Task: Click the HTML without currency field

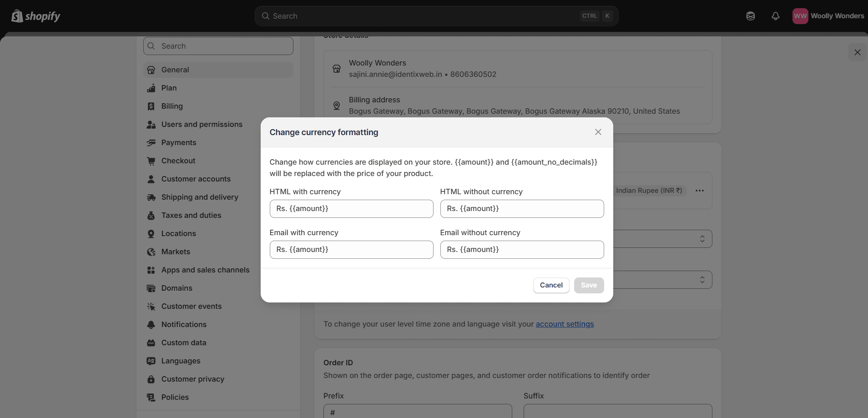Action: [522, 209]
